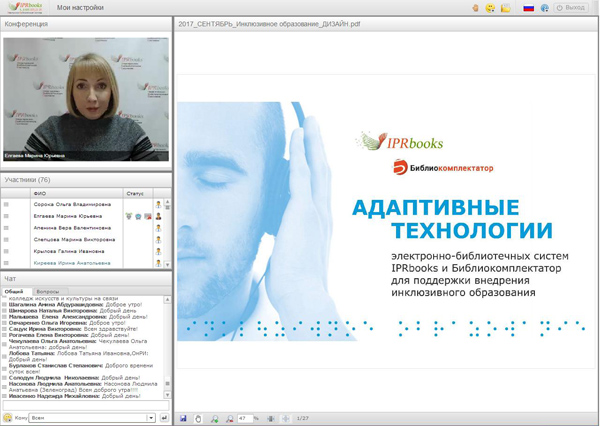Open the Кому recipient dropdown
Viewport: 600px width, 426px height.
[93, 418]
